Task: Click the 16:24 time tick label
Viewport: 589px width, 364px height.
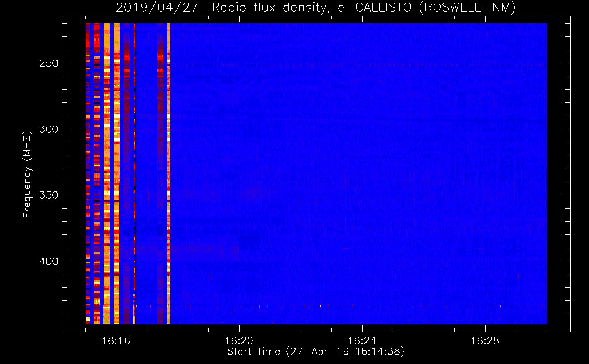Action: (x=362, y=341)
